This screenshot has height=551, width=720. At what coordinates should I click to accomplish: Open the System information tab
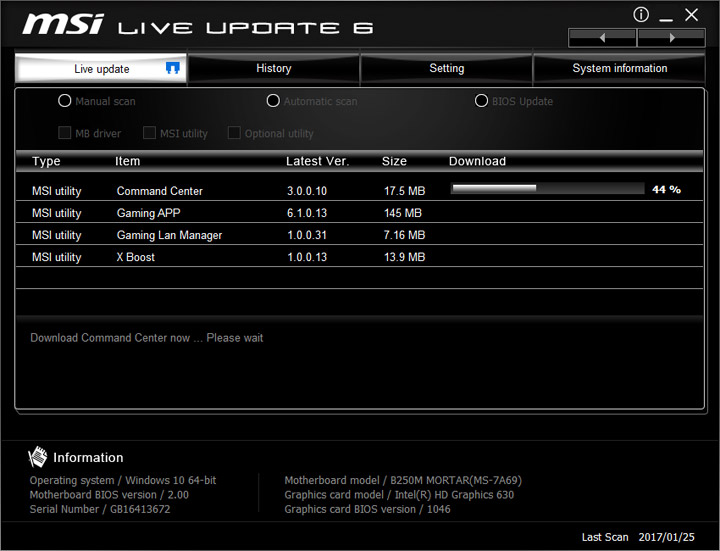point(619,68)
